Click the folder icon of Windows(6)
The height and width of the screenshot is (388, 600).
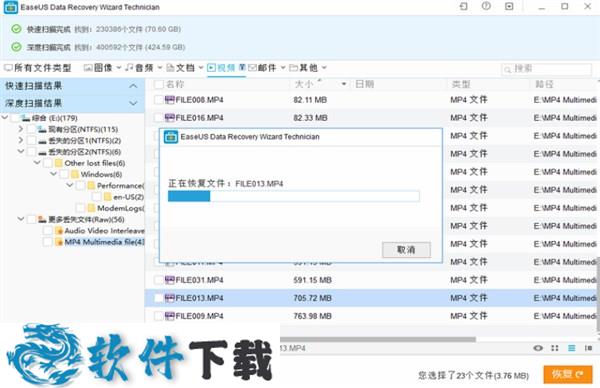click(75, 174)
